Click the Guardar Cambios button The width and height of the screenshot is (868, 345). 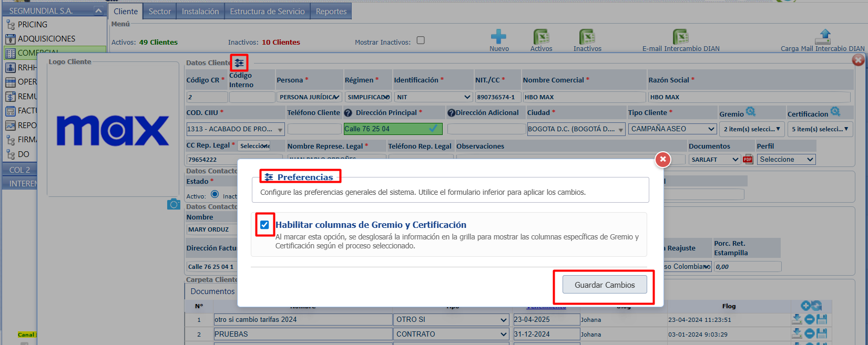click(x=605, y=285)
